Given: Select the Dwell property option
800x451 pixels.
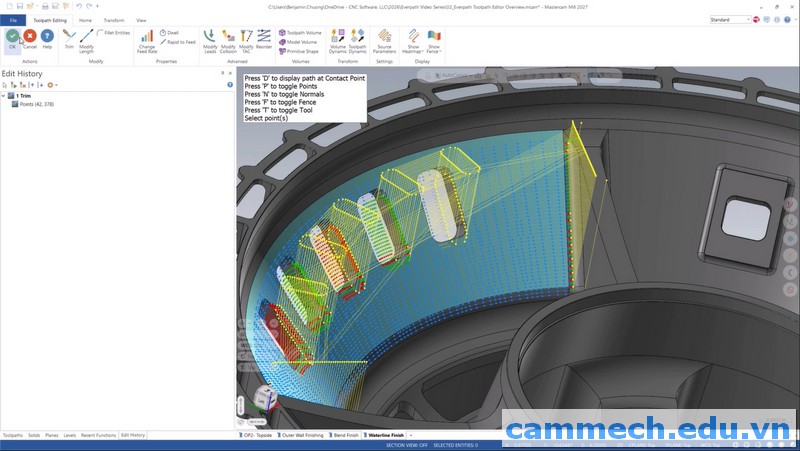Looking at the screenshot, I should pos(169,33).
